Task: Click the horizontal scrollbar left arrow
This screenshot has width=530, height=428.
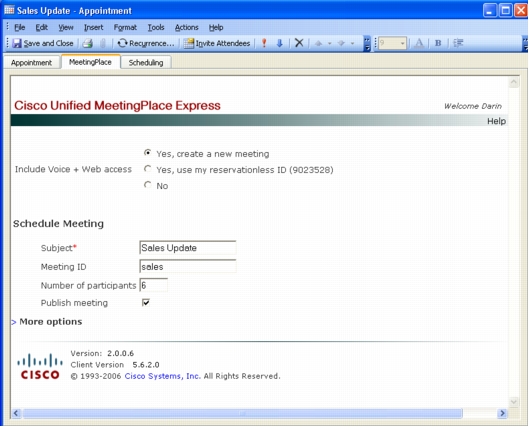Action: (x=16, y=413)
